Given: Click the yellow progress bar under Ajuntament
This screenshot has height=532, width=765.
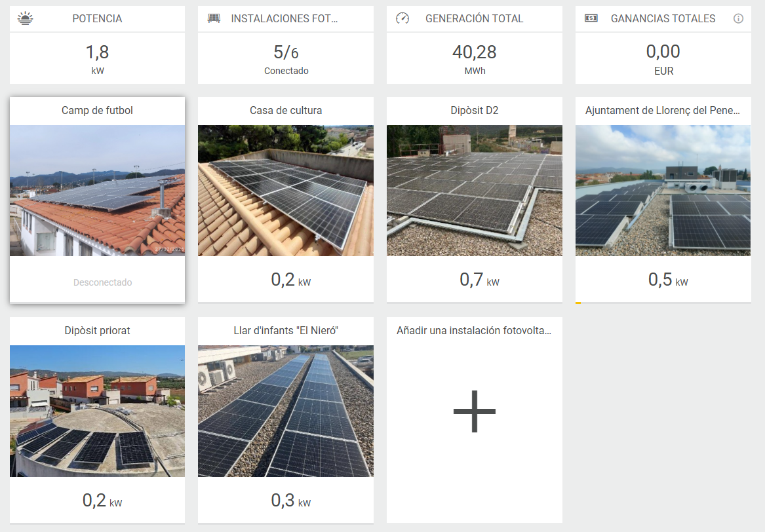Looking at the screenshot, I should 578,303.
